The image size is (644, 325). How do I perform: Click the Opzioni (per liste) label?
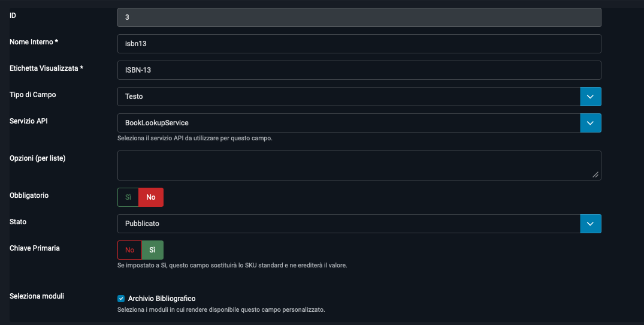37,158
